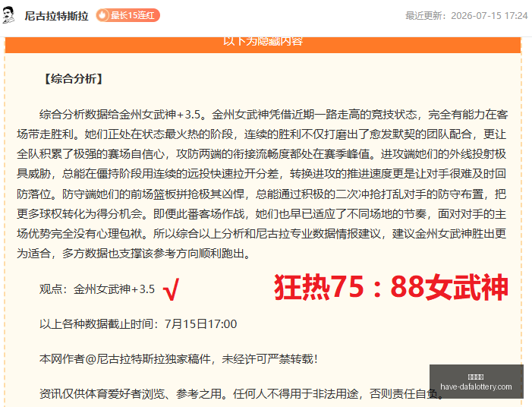Image resolution: width=532 pixels, height=407 pixels.
Task: Click the sentence starting 所以综合以上分析和尼古拉专业数据
Action: (262, 244)
